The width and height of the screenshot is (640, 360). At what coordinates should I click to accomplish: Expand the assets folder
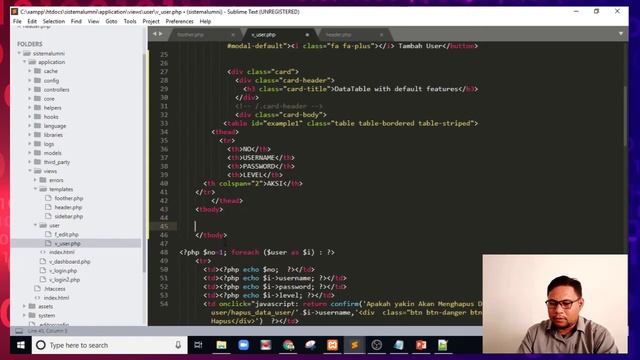[24, 306]
